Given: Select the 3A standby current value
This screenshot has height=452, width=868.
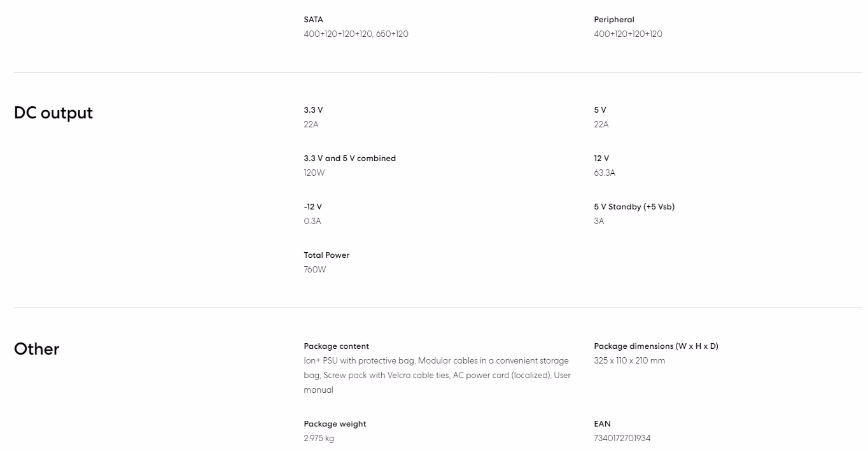Looking at the screenshot, I should [x=599, y=221].
